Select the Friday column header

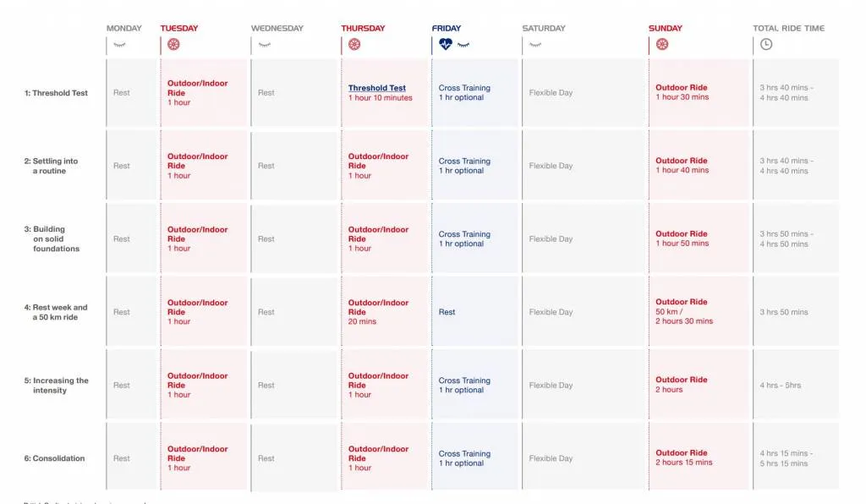(x=447, y=29)
